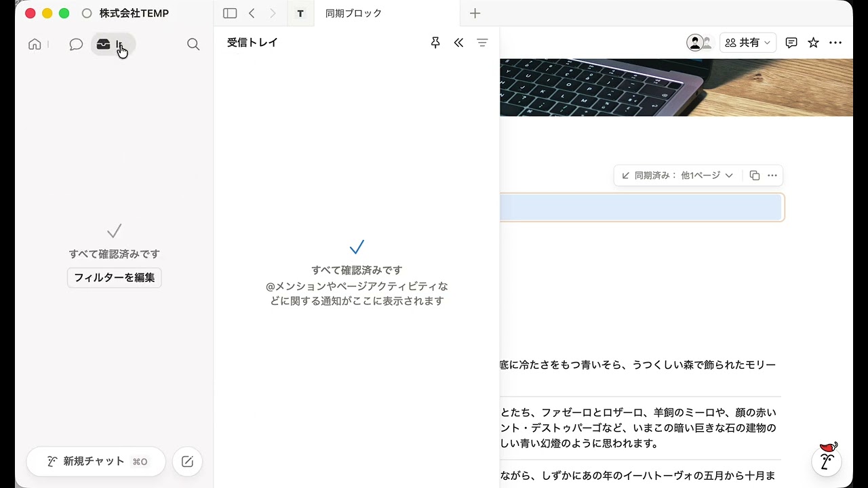Screen dimensions: 868x488
Task: Pin the 受信トレイ panel
Action: [435, 43]
